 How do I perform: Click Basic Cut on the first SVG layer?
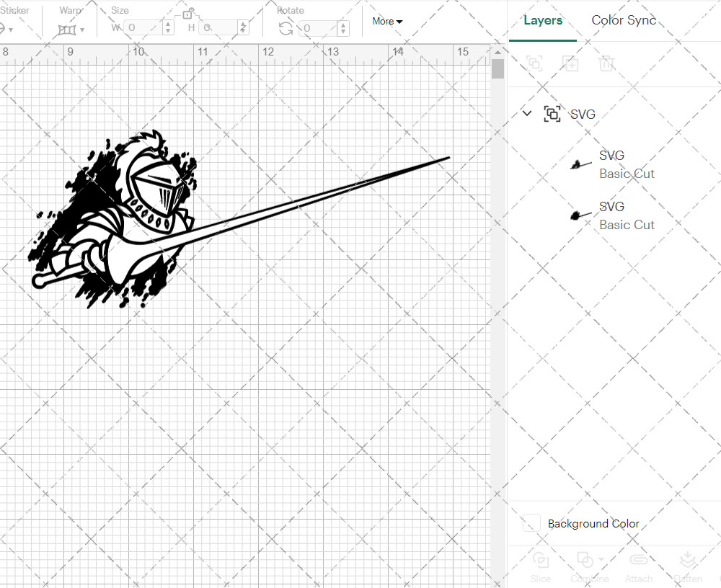coord(627,174)
